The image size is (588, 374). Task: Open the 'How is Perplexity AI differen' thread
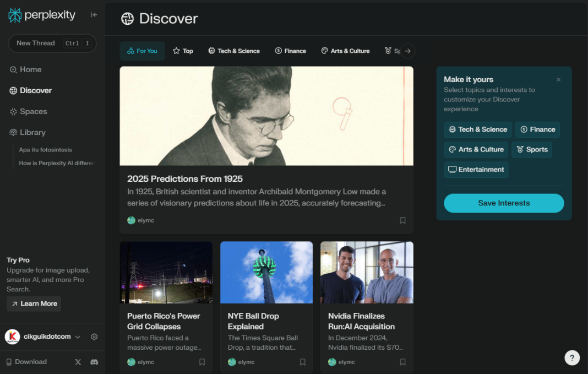click(x=57, y=163)
